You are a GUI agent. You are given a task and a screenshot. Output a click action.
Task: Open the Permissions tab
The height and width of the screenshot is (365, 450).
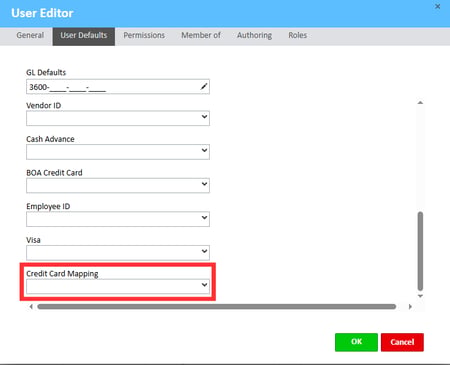pos(144,35)
